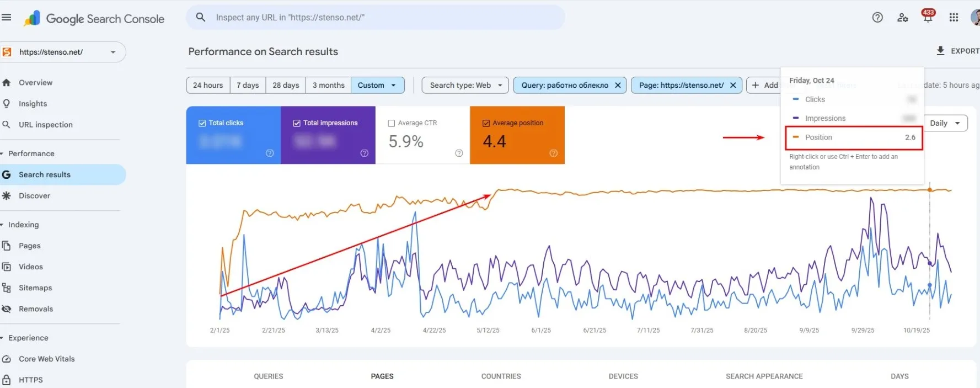Remove the Page https://stenso.net/ filter
The image size is (980, 388).
[x=733, y=85]
